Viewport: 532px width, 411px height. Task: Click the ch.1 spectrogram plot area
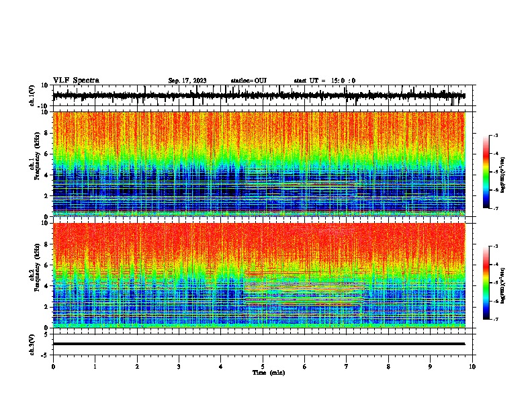(x=259, y=164)
